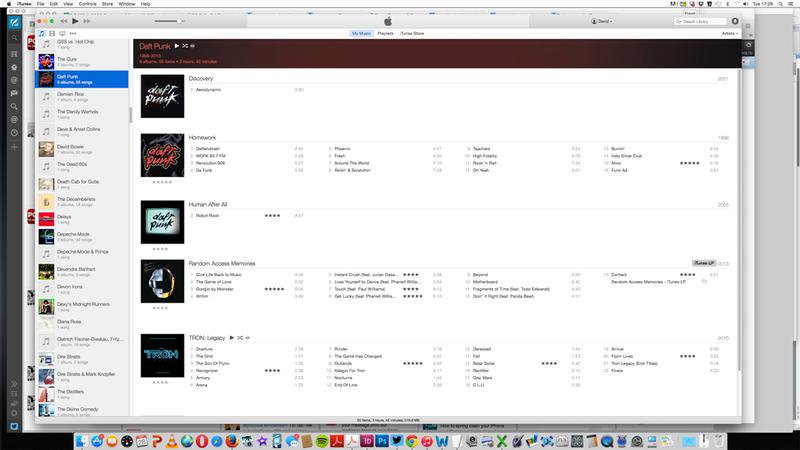Play the TRON: Legacy album
800x450 pixels.
click(x=232, y=338)
